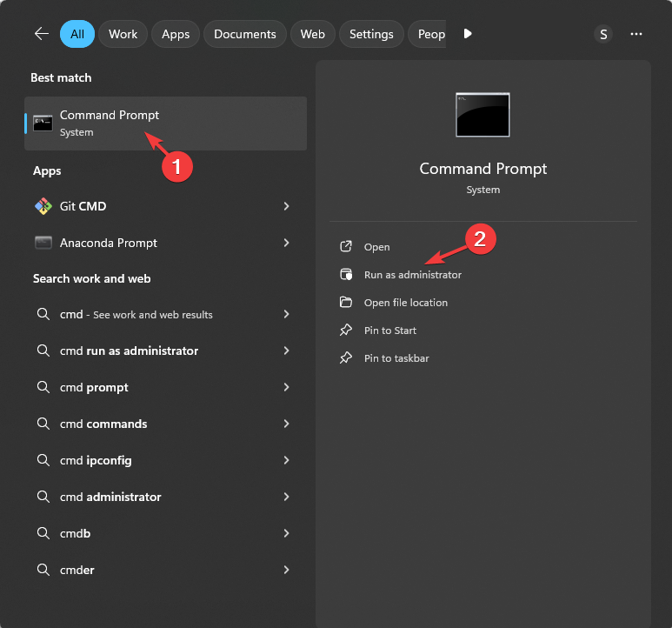Select the Web filter tab
The image size is (672, 628).
tap(313, 34)
